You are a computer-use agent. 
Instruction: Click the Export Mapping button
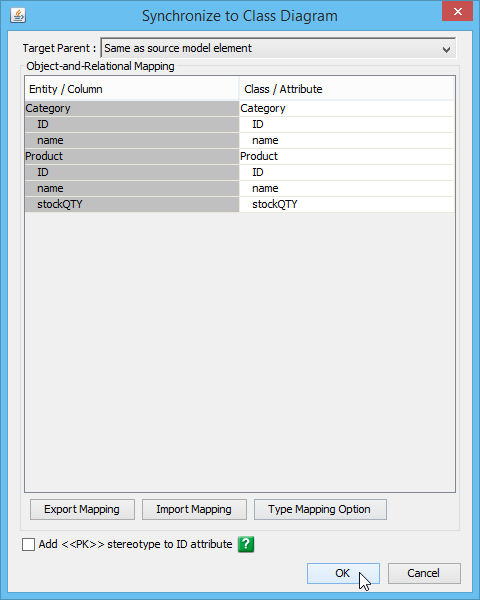click(x=82, y=509)
